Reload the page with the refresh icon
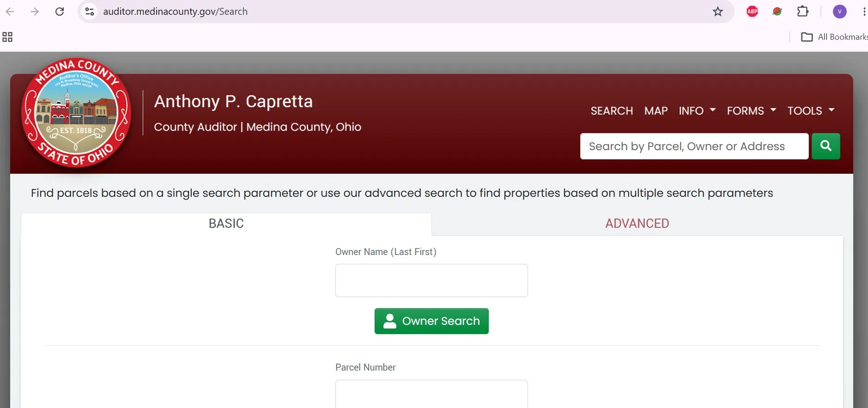This screenshot has height=408, width=868. tap(60, 12)
